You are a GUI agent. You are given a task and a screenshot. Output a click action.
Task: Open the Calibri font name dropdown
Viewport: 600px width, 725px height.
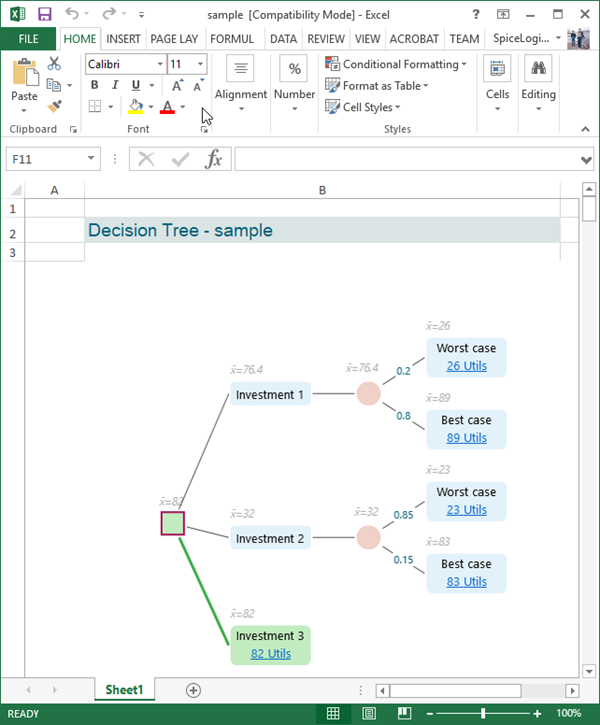click(159, 64)
